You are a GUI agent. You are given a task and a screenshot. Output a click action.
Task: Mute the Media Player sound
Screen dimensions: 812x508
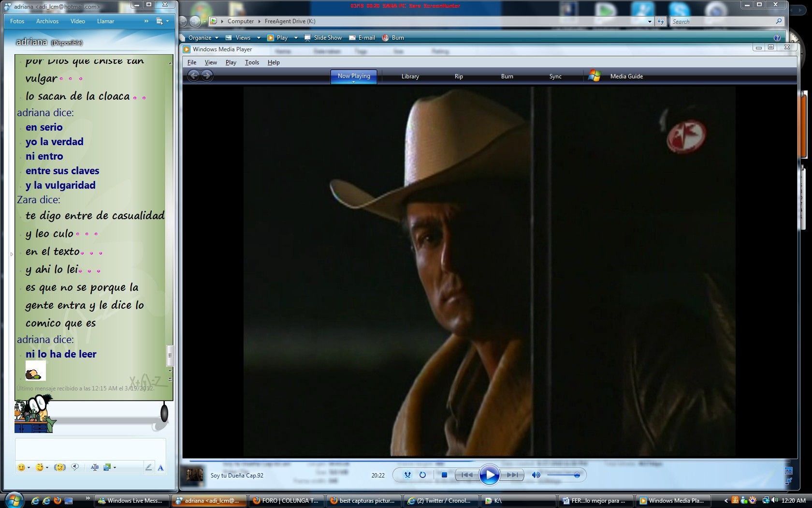[x=536, y=475]
